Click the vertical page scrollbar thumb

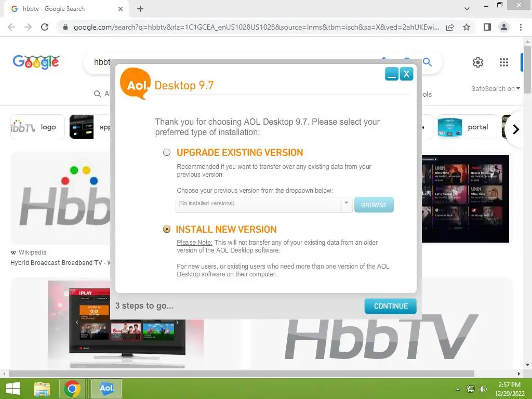tap(527, 70)
